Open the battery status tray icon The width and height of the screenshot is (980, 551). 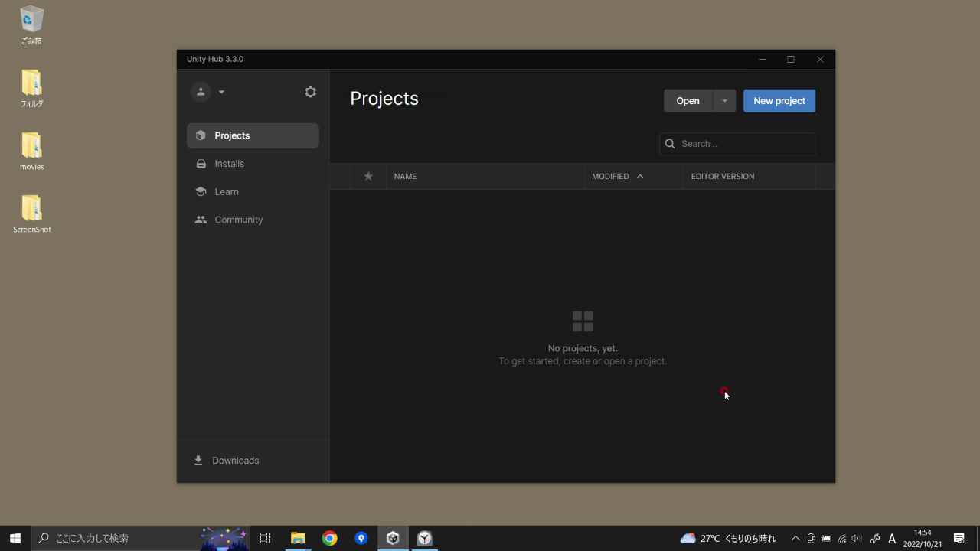[826, 538]
